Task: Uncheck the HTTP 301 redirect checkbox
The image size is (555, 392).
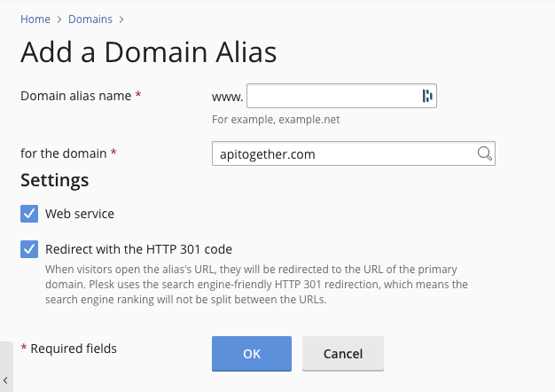Action: pos(30,249)
